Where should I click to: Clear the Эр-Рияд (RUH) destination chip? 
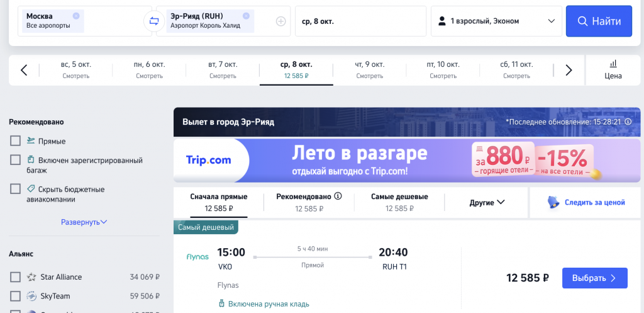[246, 16]
